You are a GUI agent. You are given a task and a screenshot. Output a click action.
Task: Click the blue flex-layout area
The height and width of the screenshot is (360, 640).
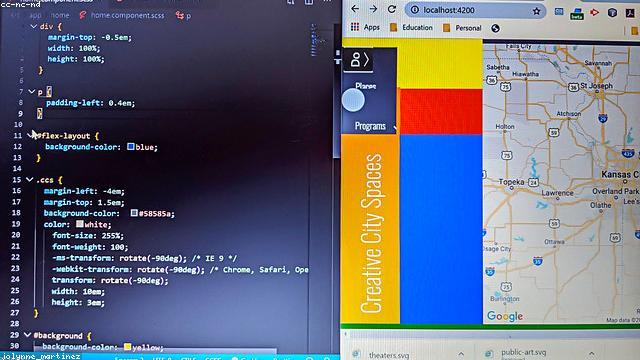point(441,229)
